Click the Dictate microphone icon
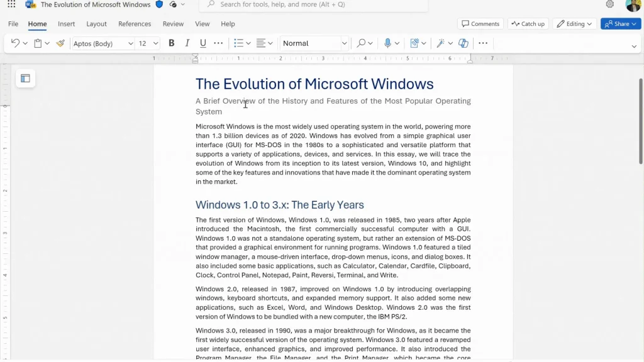Image resolution: width=644 pixels, height=362 pixels. 387,43
